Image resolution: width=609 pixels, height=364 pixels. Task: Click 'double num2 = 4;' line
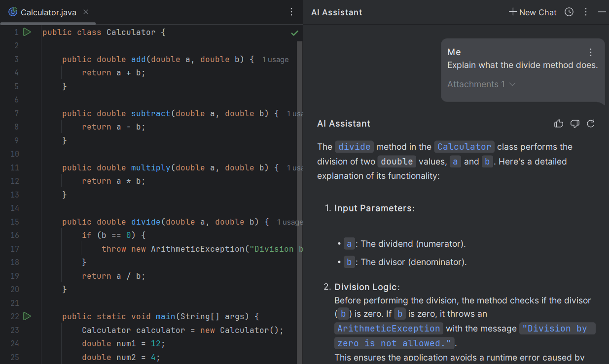121,357
